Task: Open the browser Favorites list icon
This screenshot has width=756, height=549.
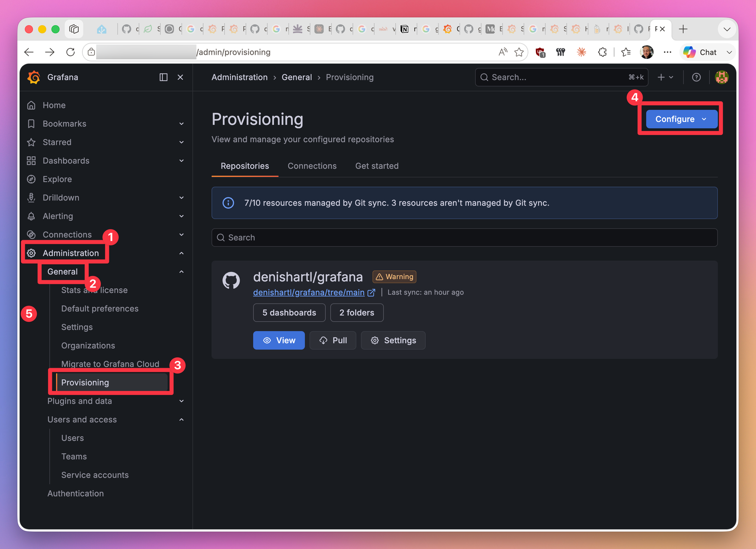Action: pos(626,52)
